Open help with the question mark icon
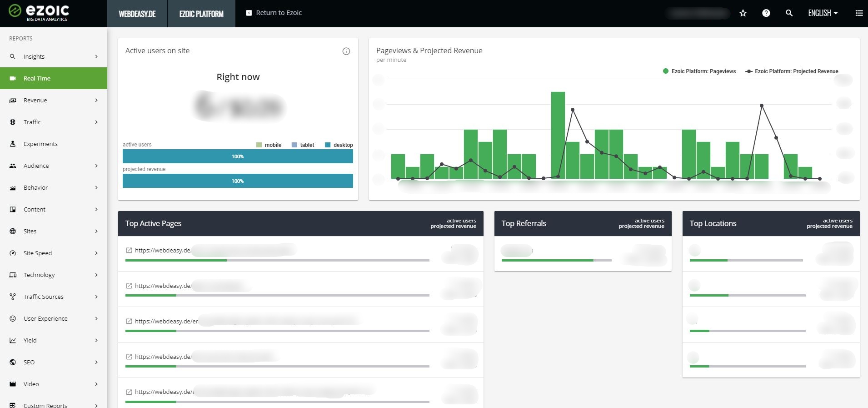 766,13
